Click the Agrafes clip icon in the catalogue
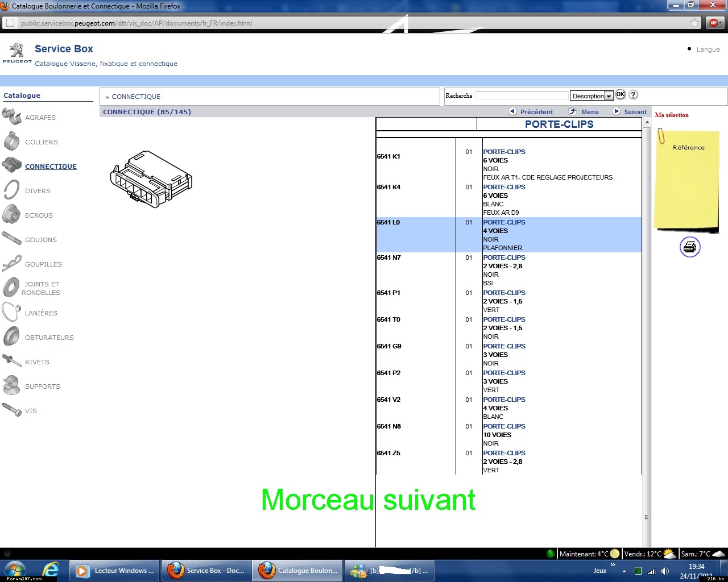This screenshot has width=728, height=582. (x=11, y=117)
